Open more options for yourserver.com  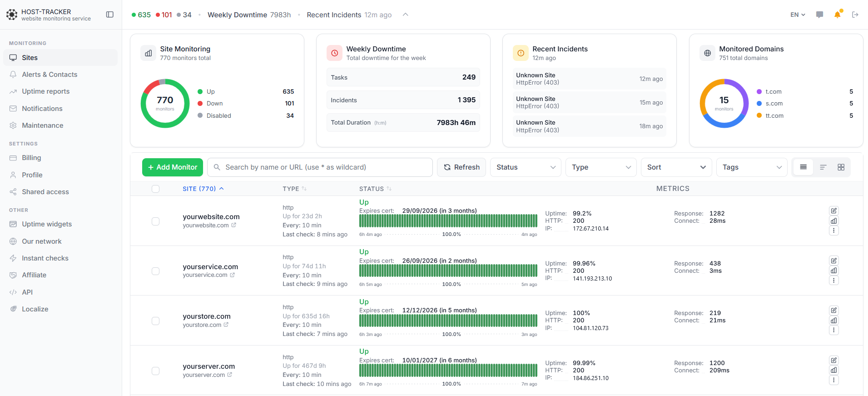click(834, 380)
